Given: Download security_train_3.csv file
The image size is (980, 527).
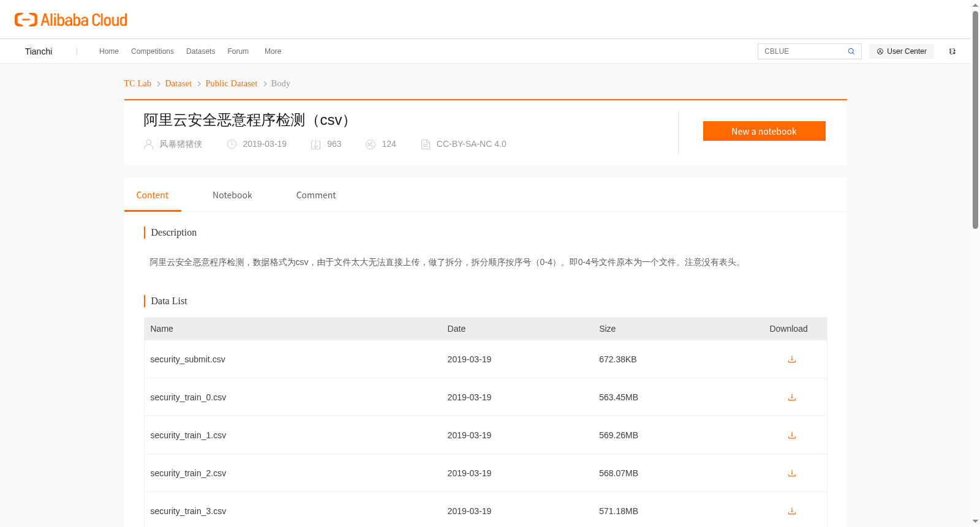Looking at the screenshot, I should coord(792,511).
